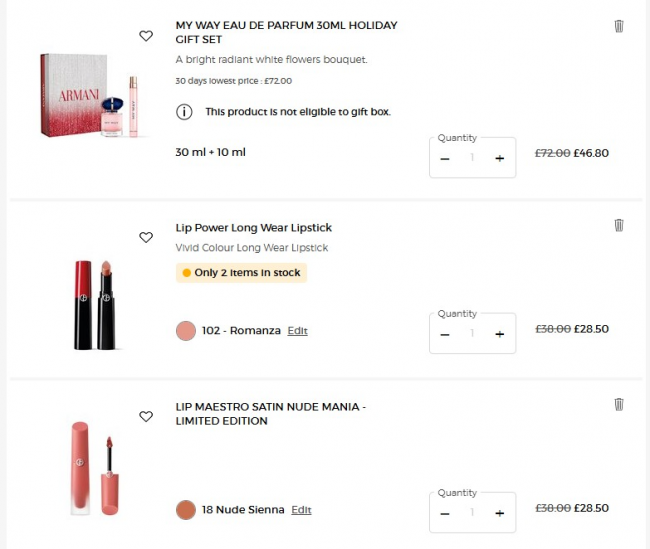Edit the 102 - Romanza shade
650x549 pixels.
pos(297,331)
